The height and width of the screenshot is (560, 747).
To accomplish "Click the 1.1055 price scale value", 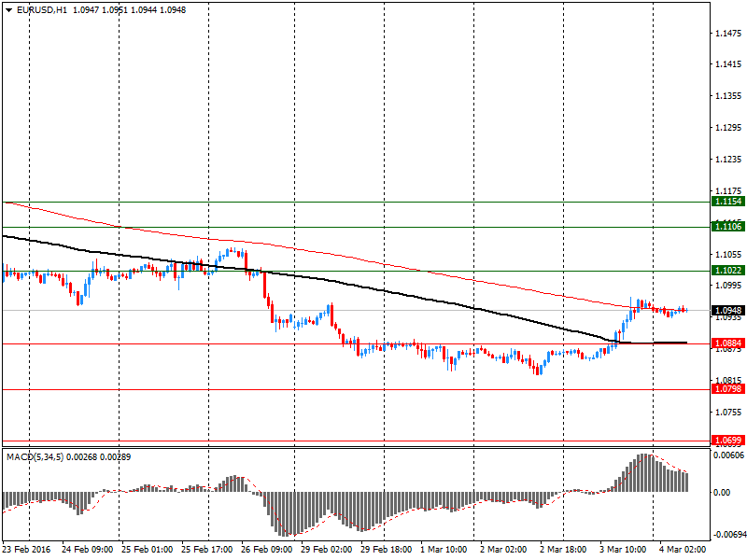I will [x=728, y=255].
